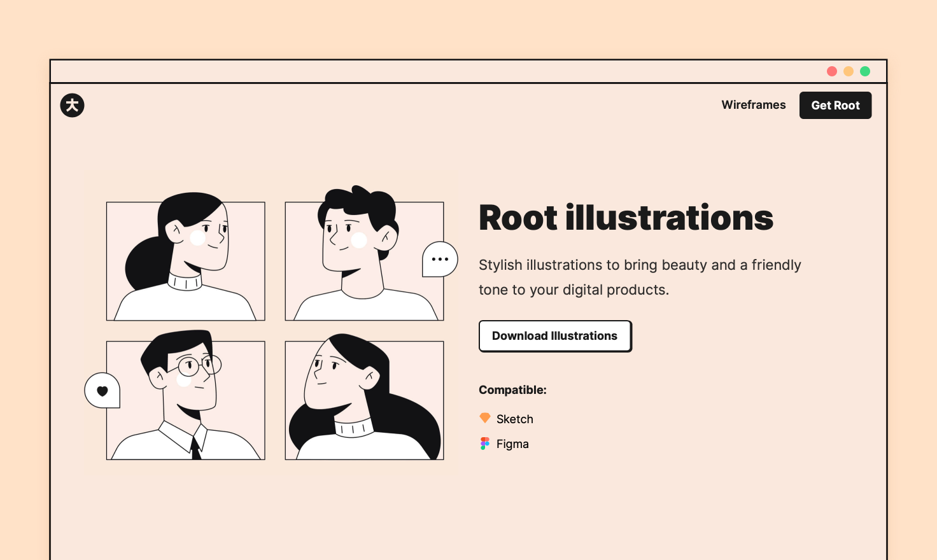
Task: Click the yellow traffic light dot
Action: (849, 71)
